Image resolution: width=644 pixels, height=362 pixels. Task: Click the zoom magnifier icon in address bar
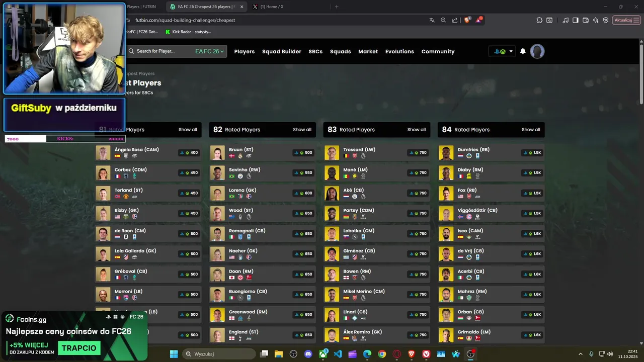[x=443, y=20]
